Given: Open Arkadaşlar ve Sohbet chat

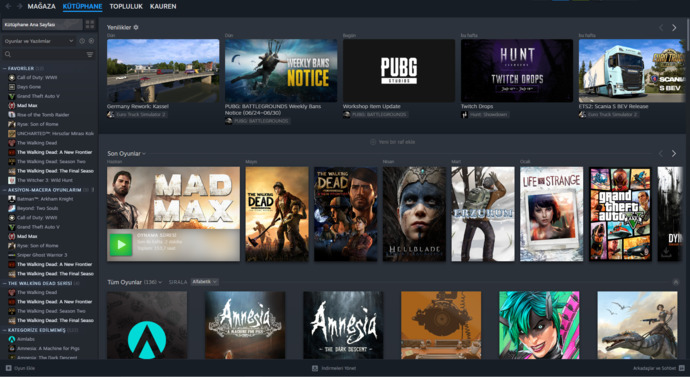Looking at the screenshot, I should click(x=658, y=368).
